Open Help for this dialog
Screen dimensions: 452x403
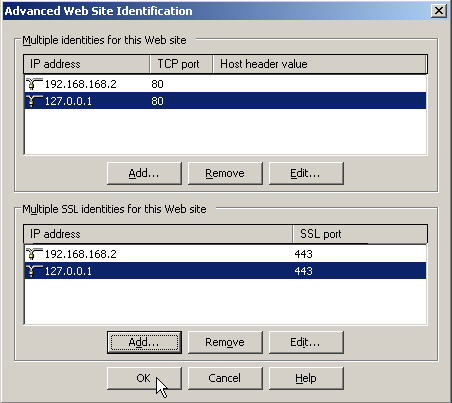[x=306, y=378]
